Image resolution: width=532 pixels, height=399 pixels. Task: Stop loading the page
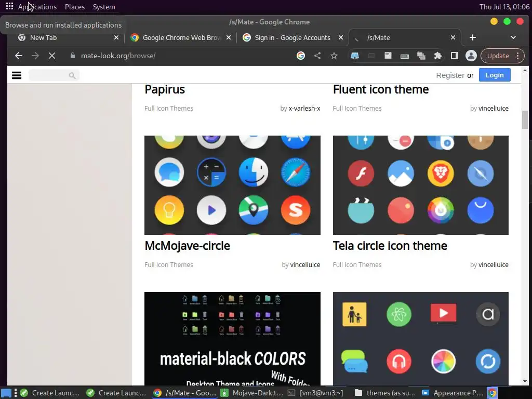52,56
